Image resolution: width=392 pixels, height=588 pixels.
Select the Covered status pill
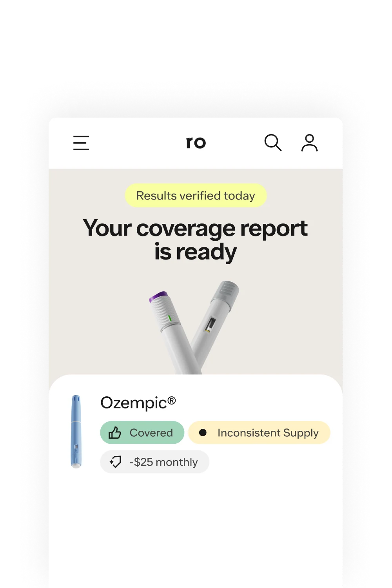pyautogui.click(x=142, y=433)
